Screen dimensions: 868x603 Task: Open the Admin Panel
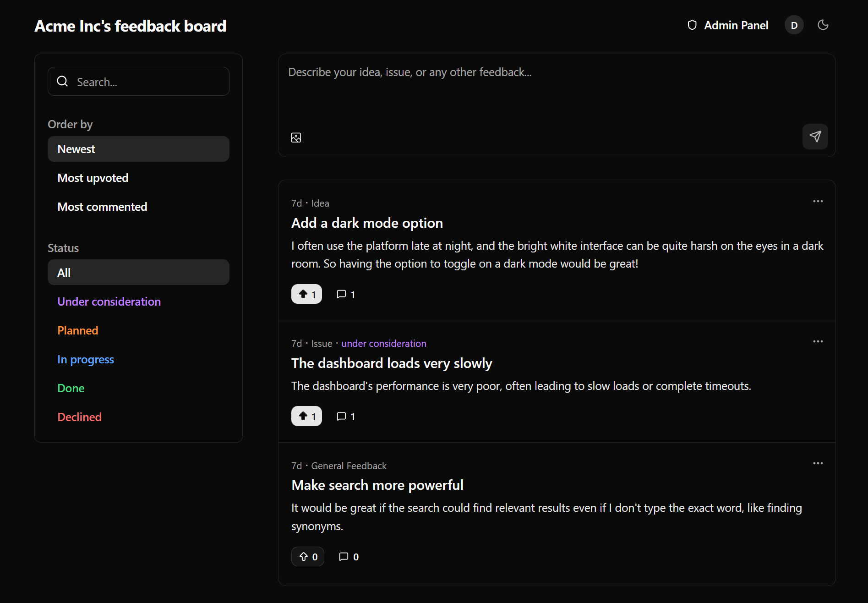[x=736, y=25]
